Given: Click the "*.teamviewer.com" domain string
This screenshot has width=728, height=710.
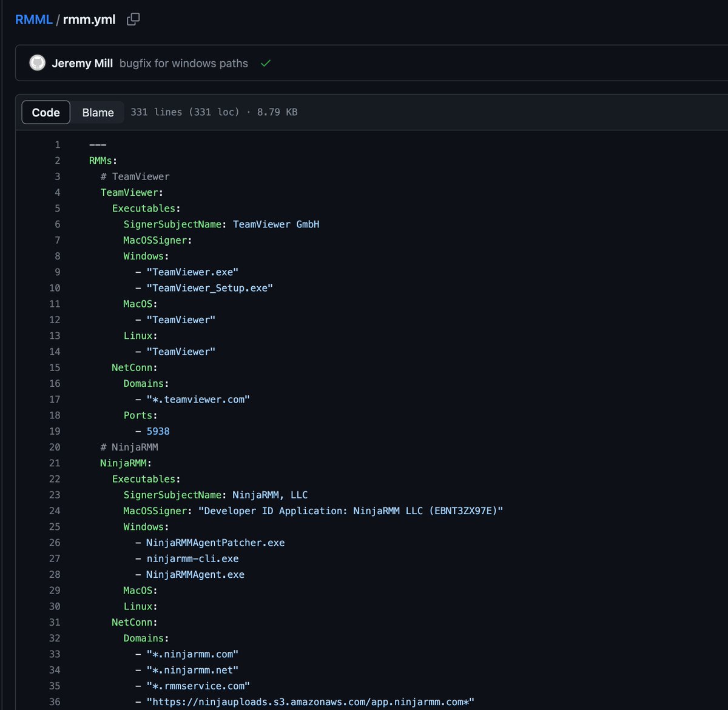Looking at the screenshot, I should (198, 399).
